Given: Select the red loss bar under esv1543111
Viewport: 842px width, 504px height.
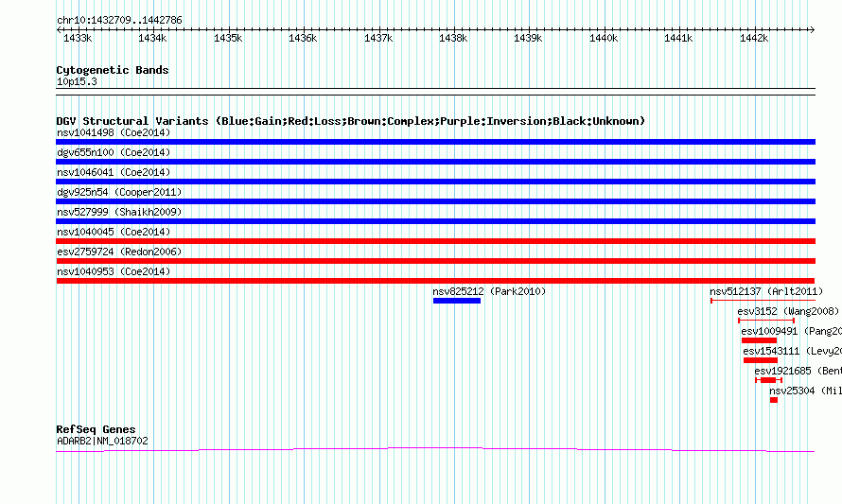Looking at the screenshot, I should pyautogui.click(x=761, y=360).
